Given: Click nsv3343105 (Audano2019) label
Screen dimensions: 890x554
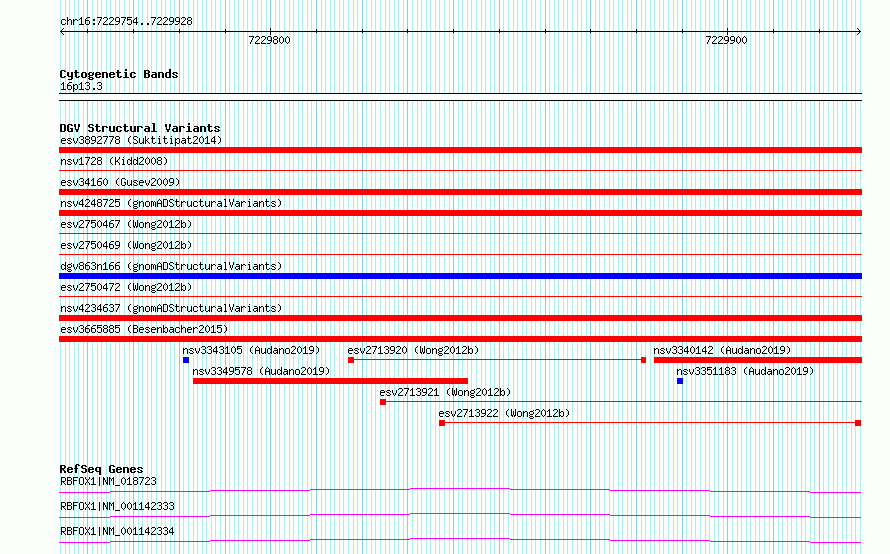Looking at the screenshot, I should pyautogui.click(x=251, y=350).
